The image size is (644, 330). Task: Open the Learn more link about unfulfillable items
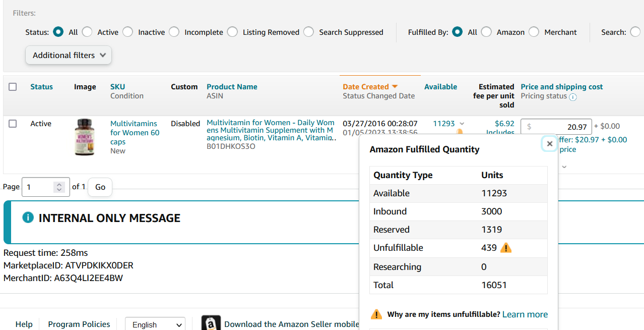pyautogui.click(x=525, y=314)
